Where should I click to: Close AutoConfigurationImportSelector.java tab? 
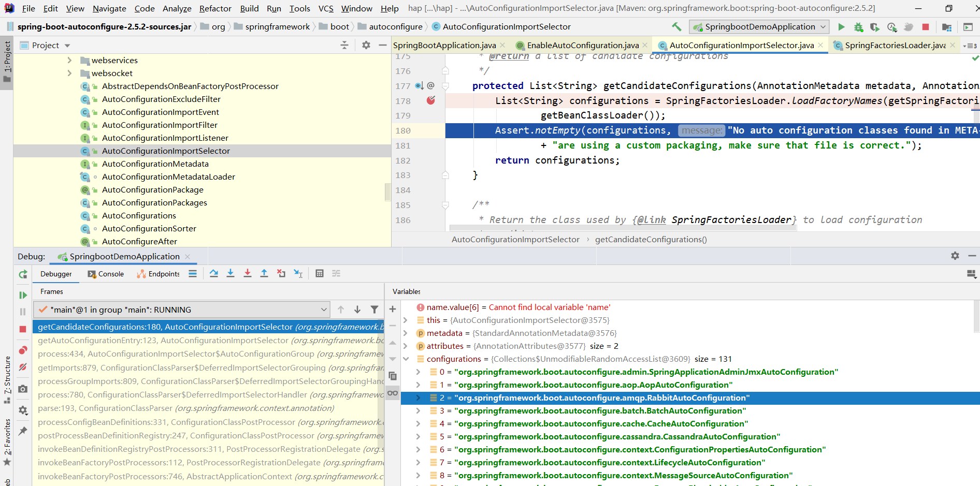click(820, 46)
